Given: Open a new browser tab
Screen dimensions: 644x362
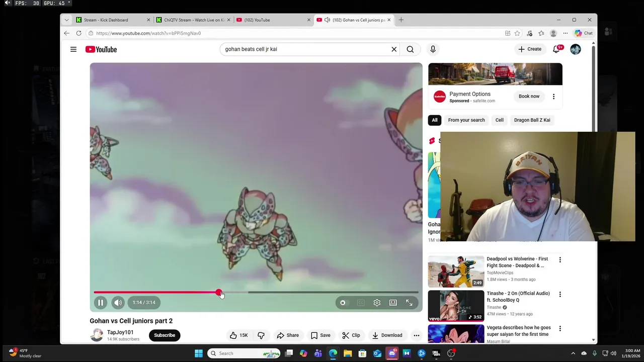Looking at the screenshot, I should pyautogui.click(x=401, y=20).
